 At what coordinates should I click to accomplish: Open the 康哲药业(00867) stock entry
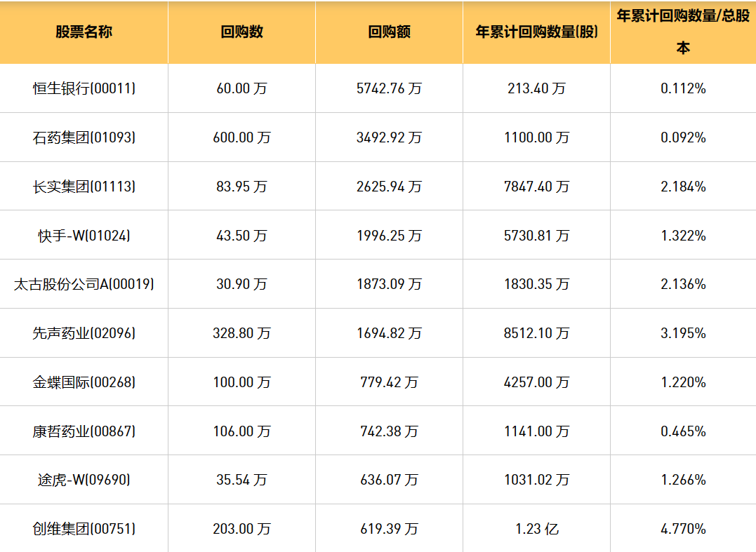click(x=84, y=431)
